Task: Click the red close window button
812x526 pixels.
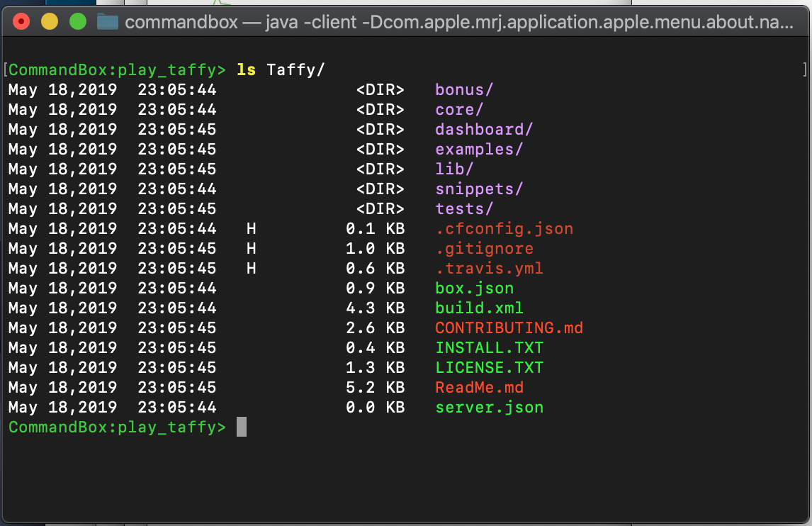Action: coord(21,22)
